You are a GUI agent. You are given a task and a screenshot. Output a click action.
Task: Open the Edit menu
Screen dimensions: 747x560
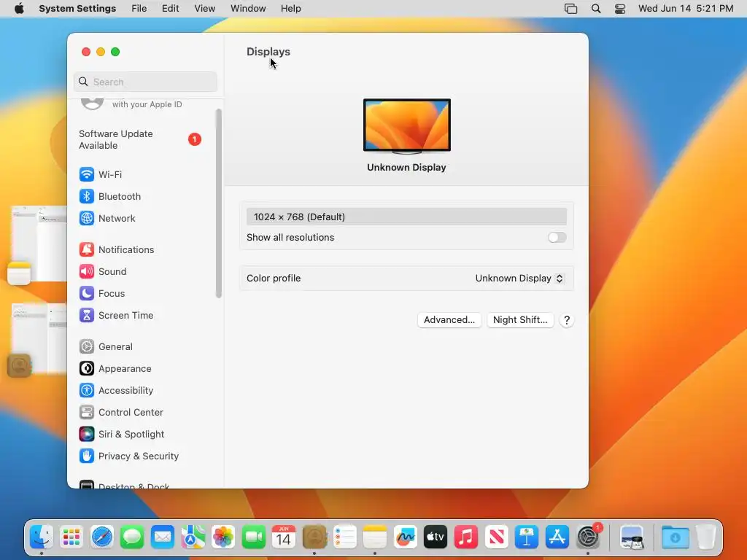coord(170,9)
